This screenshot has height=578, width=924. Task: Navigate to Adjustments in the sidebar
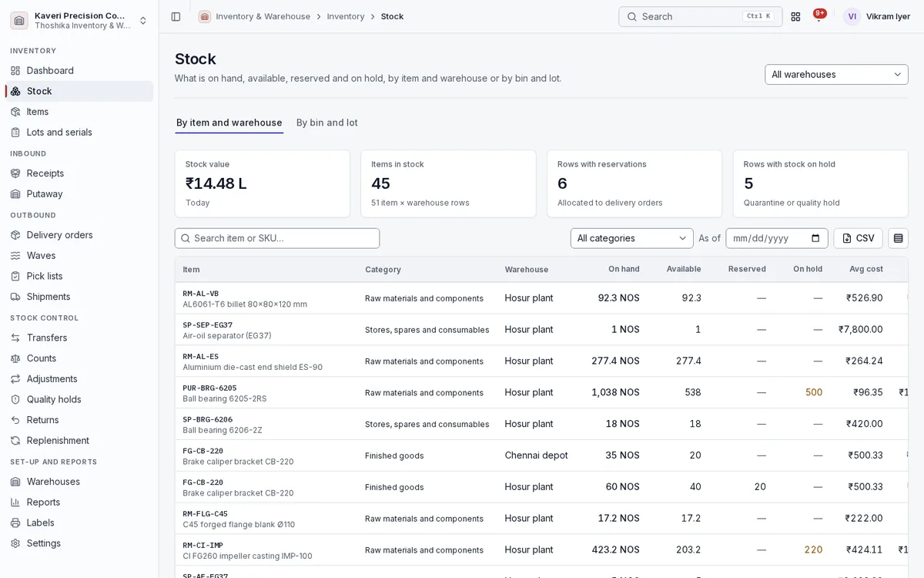tap(79, 378)
